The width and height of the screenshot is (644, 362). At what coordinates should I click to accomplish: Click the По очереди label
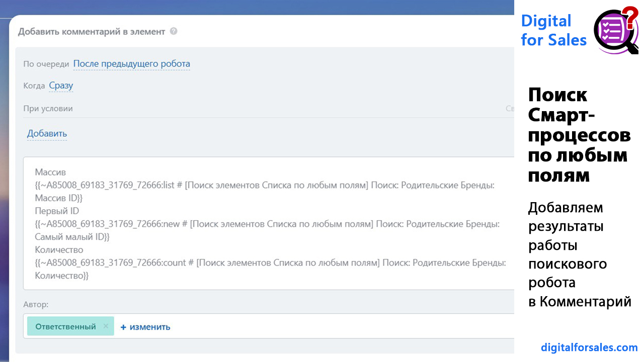coord(46,64)
